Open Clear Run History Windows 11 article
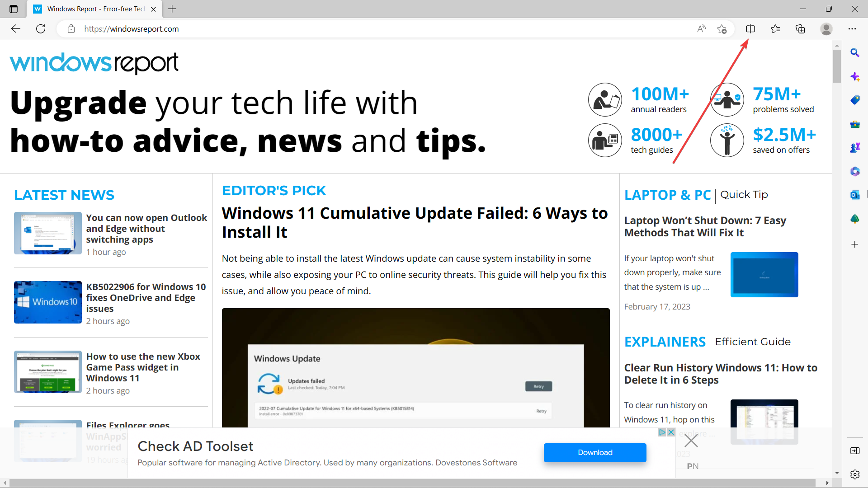This screenshot has width=868, height=488. 721,374
